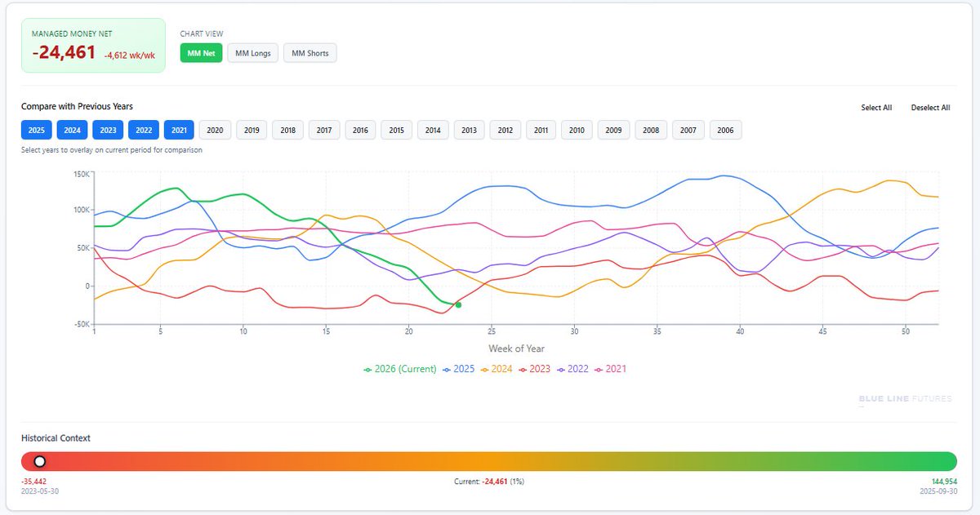The height and width of the screenshot is (515, 980).
Task: Deselect the 2025 year toggle
Action: coord(37,130)
